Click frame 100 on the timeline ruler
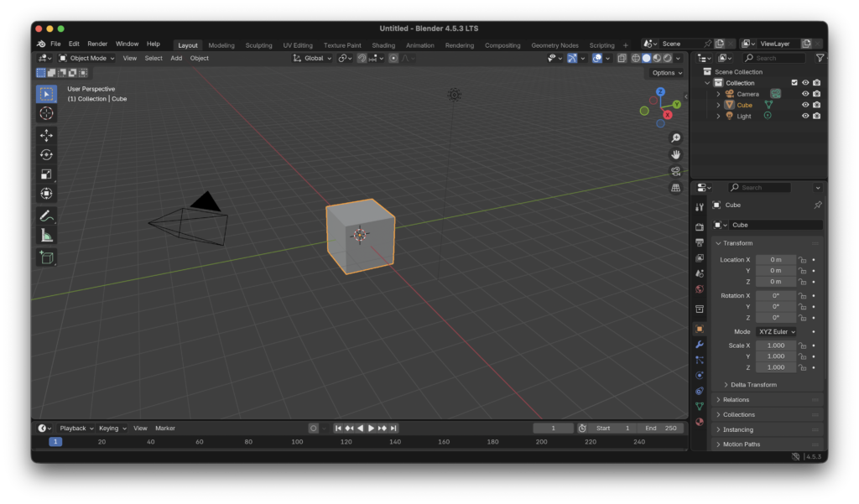Screen dimensions: 859x504 [297, 442]
